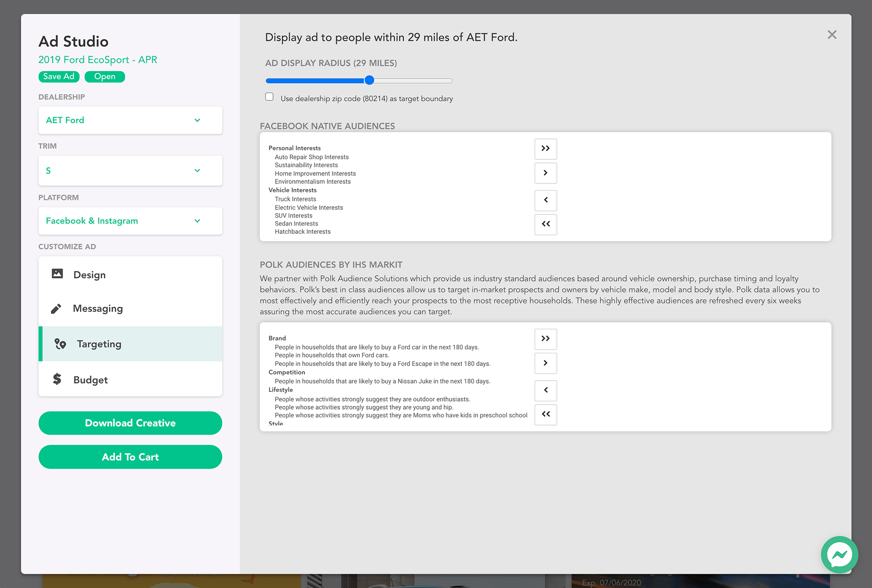Viewport: 872px width, 588px height.
Task: Select Electric Vehicle Interests
Action: [x=309, y=208]
